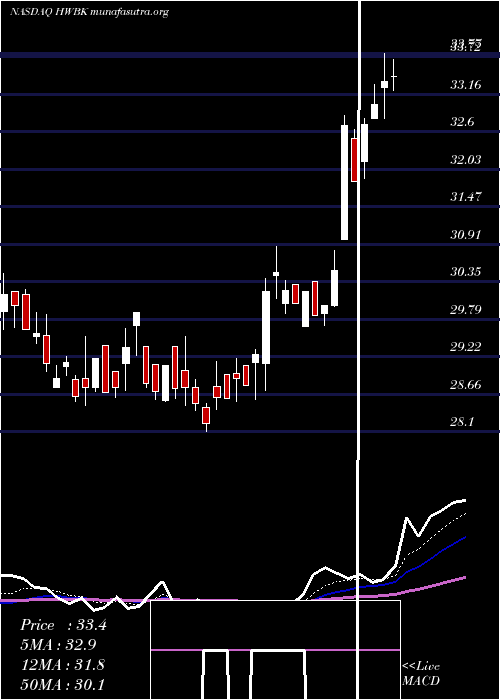Select the 29.79 price axis label
Viewport: 500px width, 700px height.
coord(465,309)
